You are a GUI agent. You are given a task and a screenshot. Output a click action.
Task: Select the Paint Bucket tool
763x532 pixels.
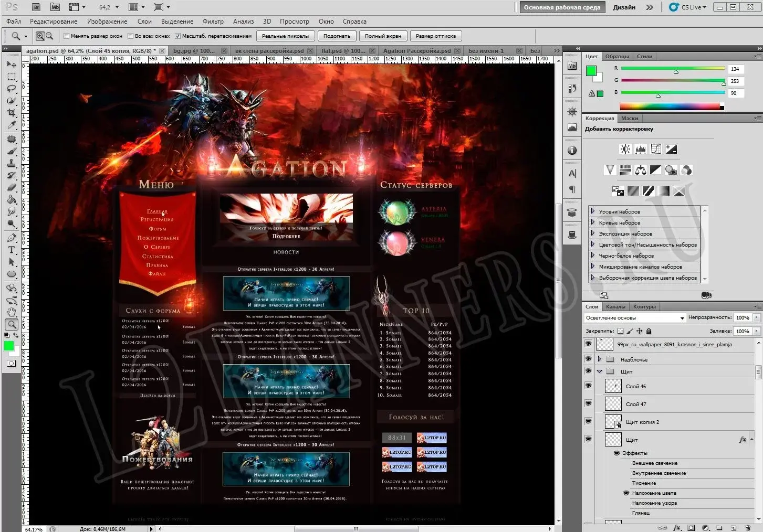[x=12, y=199]
